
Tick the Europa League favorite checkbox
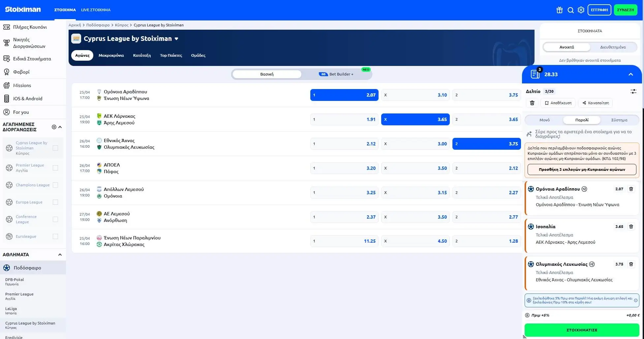pyautogui.click(x=55, y=202)
